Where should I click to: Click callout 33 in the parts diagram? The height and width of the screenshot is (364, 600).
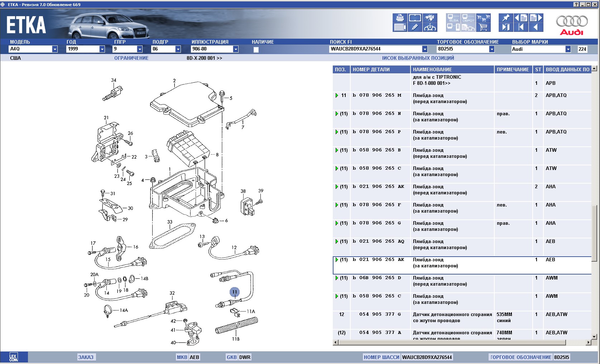170,222
